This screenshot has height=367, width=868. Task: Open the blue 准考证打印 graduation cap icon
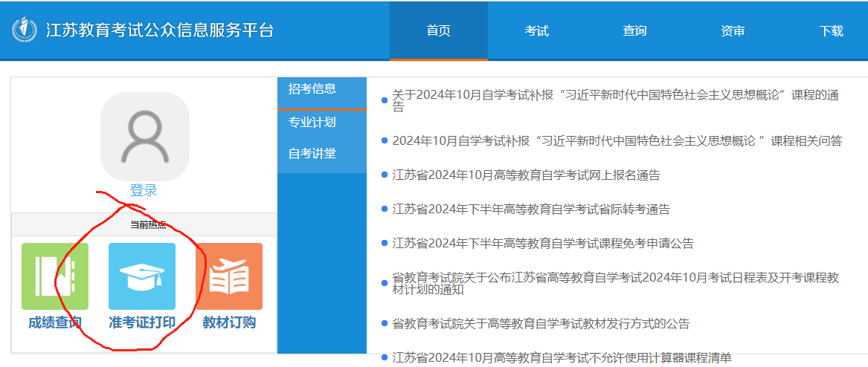tap(142, 276)
